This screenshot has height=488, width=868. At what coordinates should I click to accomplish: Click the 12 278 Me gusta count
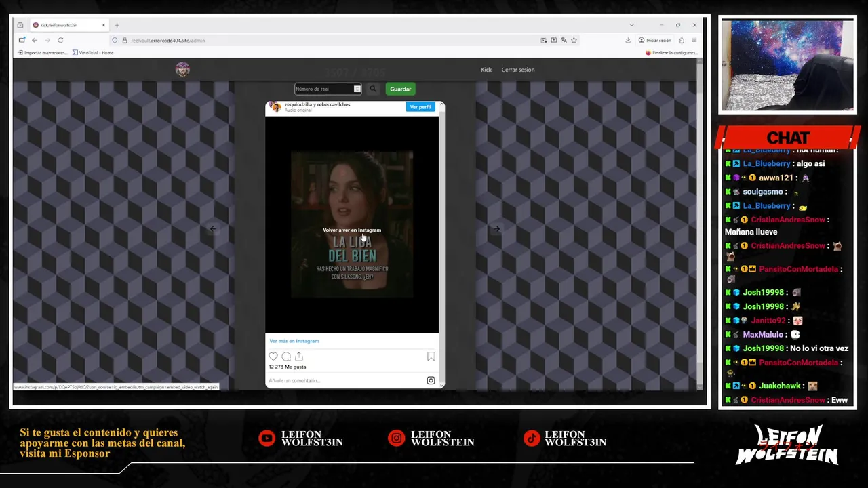(x=288, y=367)
